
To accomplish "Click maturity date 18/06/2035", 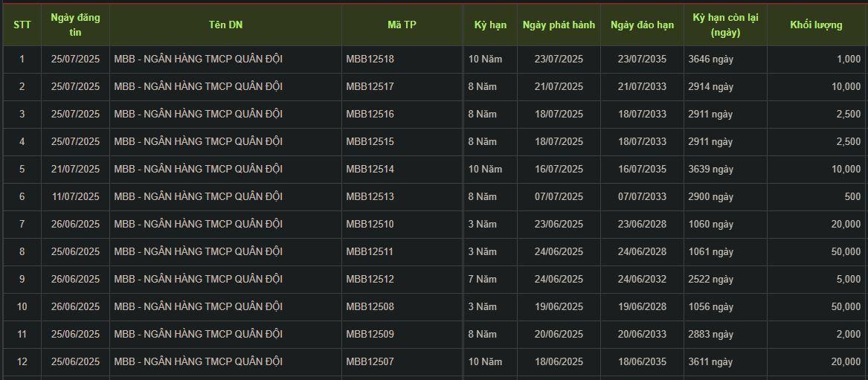I will [642, 361].
